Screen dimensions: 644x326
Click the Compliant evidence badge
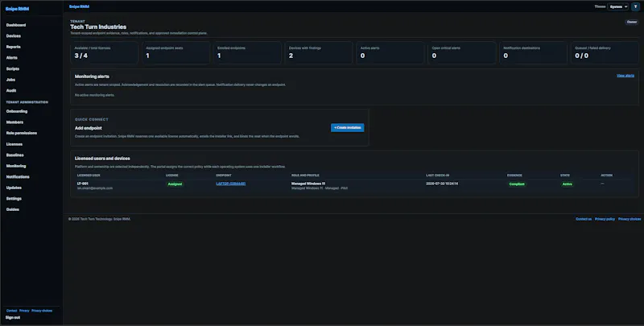click(x=517, y=184)
